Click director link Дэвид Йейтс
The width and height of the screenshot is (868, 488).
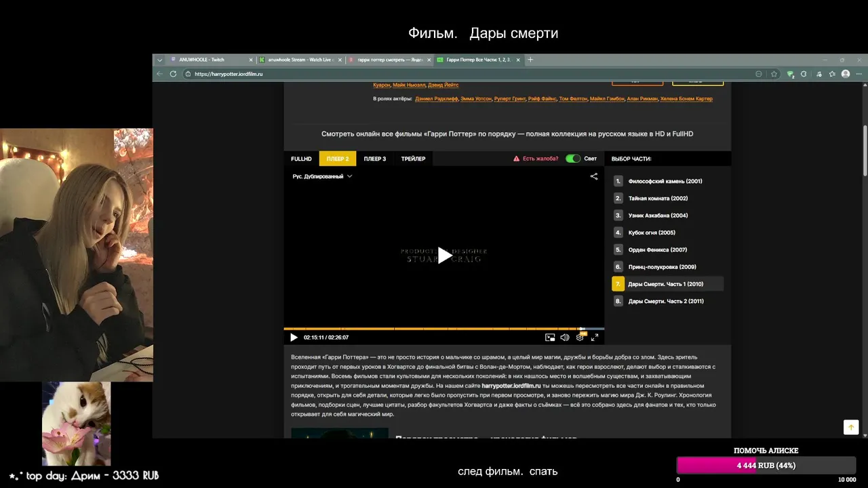click(x=443, y=85)
